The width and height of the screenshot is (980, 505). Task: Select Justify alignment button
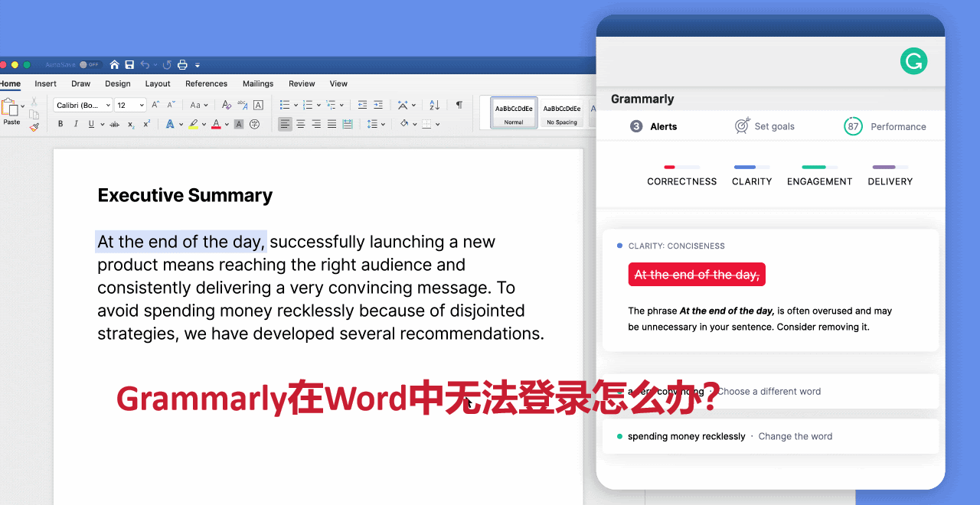332,124
